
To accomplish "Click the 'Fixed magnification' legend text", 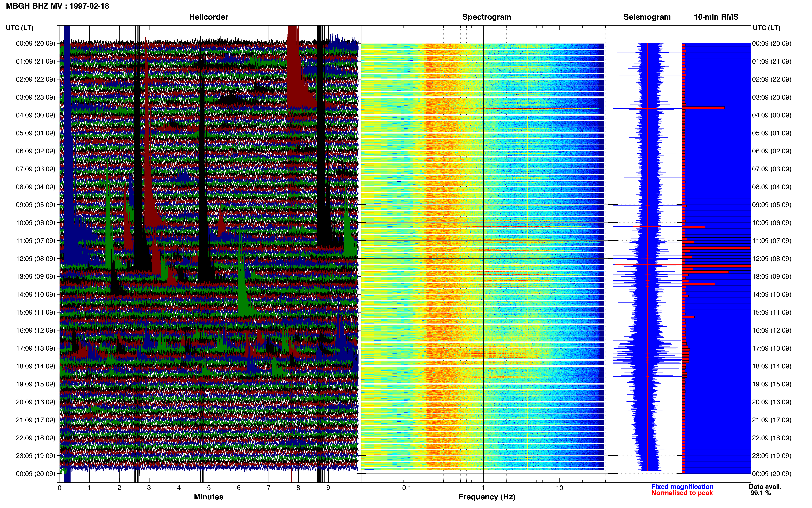I will tap(682, 486).
